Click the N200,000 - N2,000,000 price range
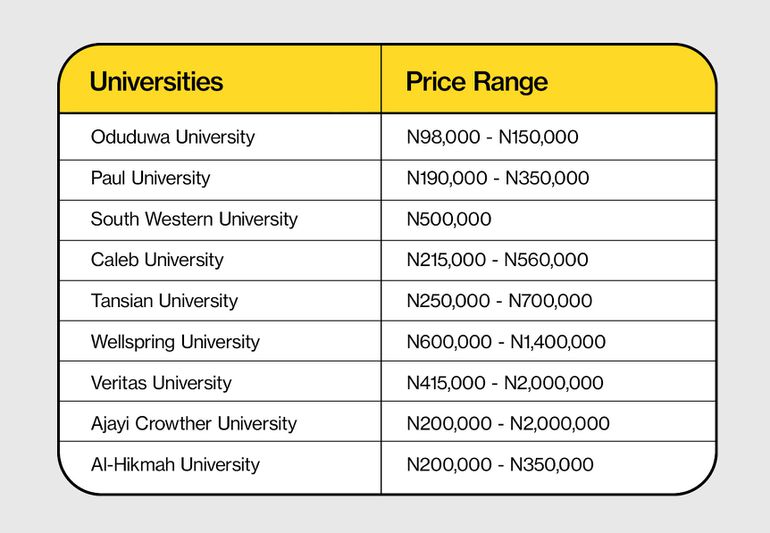Image resolution: width=770 pixels, height=533 pixels. pyautogui.click(x=508, y=424)
